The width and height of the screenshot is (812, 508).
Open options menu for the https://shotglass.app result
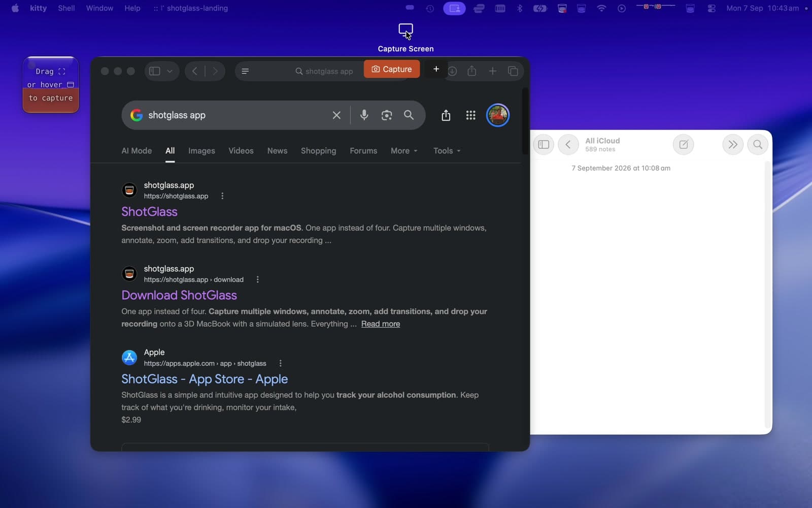coord(222,196)
